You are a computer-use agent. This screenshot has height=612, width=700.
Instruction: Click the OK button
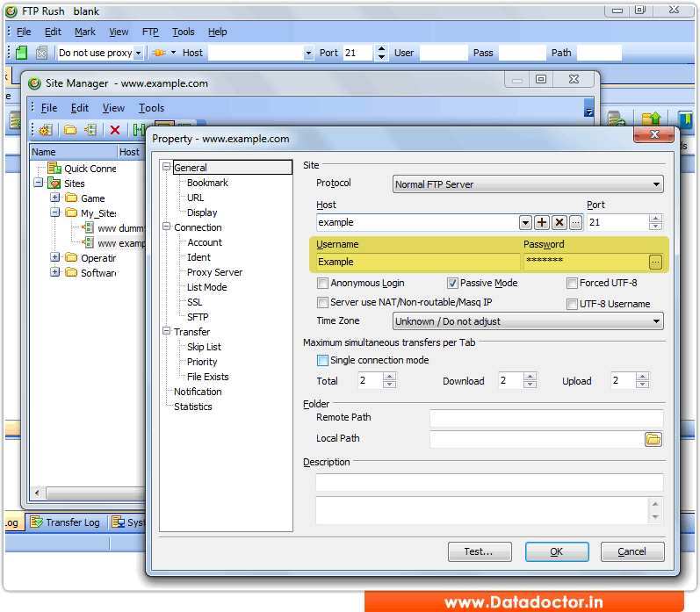(x=557, y=551)
